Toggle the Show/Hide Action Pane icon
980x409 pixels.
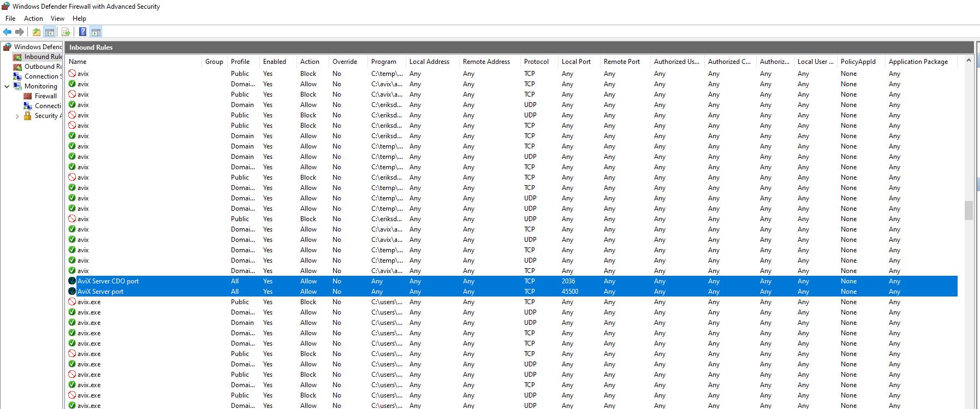coord(96,32)
